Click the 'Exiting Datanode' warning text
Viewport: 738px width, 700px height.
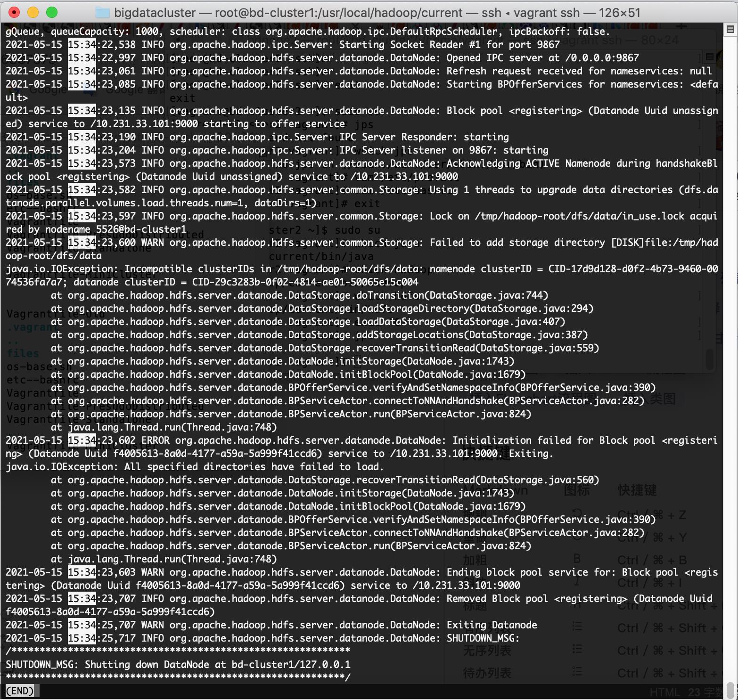click(x=492, y=625)
